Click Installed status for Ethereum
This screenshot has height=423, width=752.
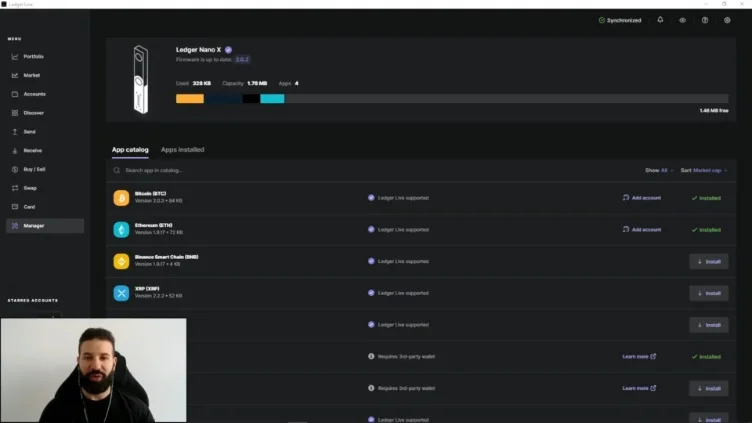point(706,230)
